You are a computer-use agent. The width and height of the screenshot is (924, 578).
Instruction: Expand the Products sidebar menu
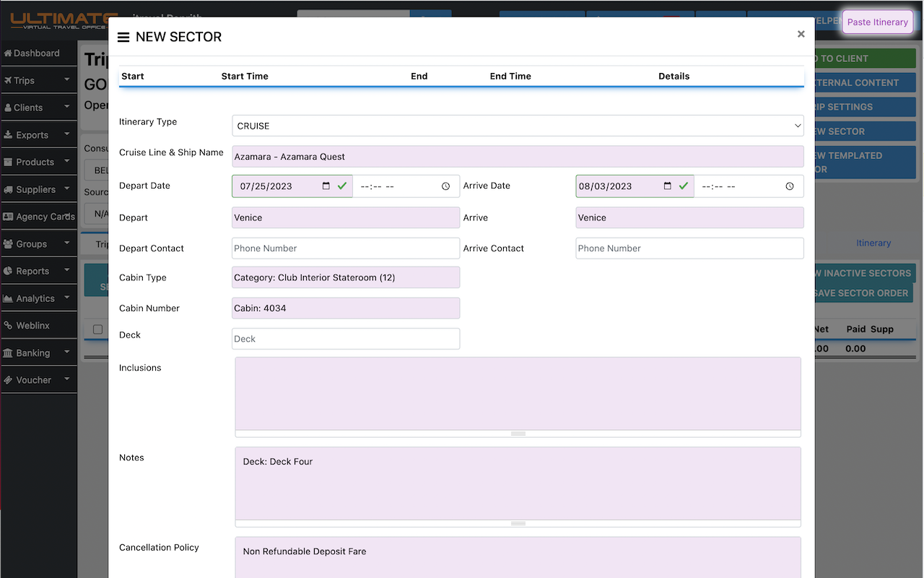pos(39,162)
